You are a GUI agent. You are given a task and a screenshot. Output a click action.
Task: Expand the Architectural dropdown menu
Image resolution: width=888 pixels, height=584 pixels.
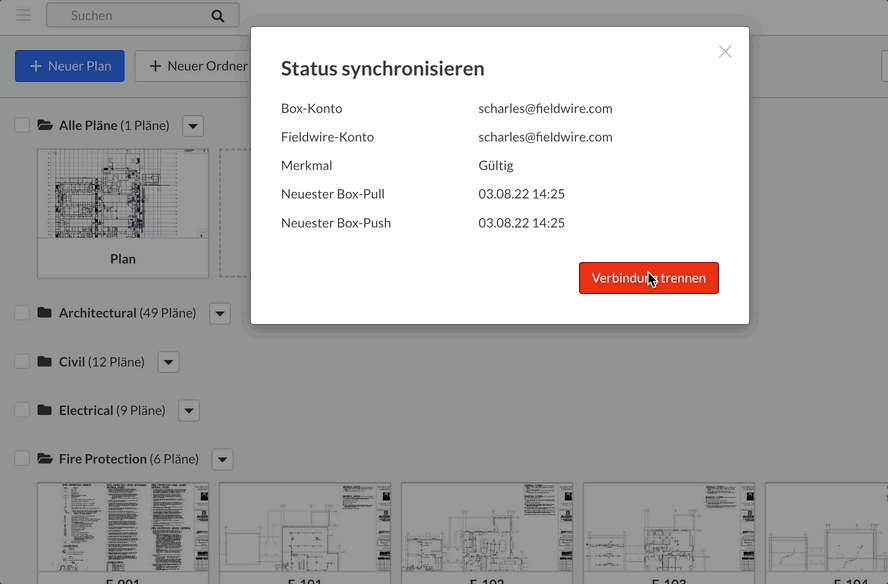click(220, 314)
